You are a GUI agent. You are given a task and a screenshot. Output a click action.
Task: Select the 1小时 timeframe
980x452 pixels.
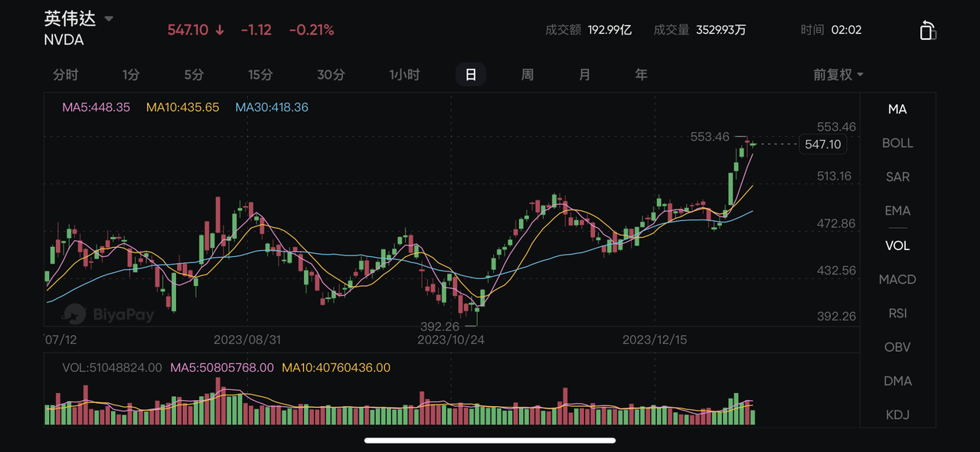tap(404, 75)
